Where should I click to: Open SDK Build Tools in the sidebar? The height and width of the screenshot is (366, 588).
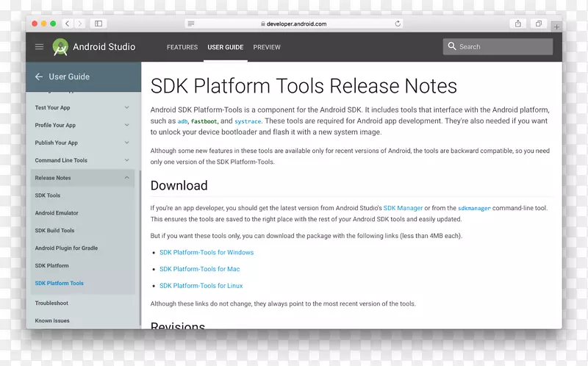(x=54, y=231)
